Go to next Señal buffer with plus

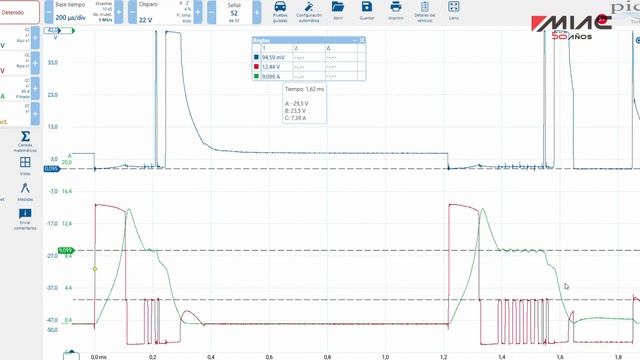coord(257,12)
